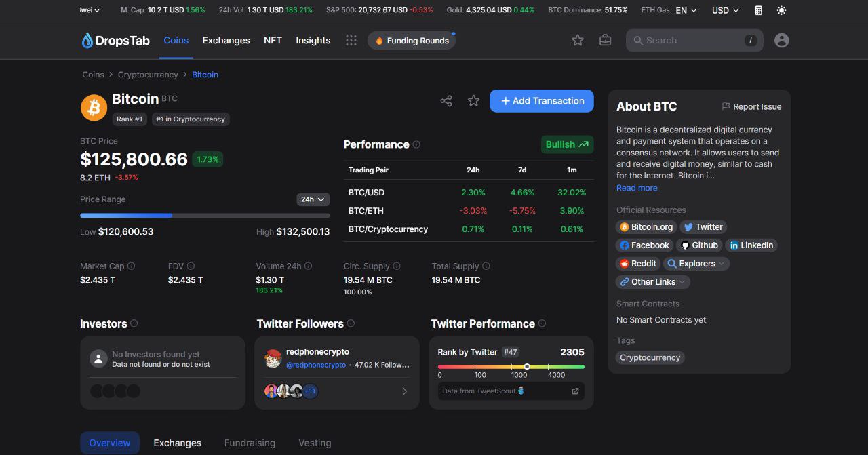
Task: Expand the Explorers dropdown
Action: click(696, 264)
